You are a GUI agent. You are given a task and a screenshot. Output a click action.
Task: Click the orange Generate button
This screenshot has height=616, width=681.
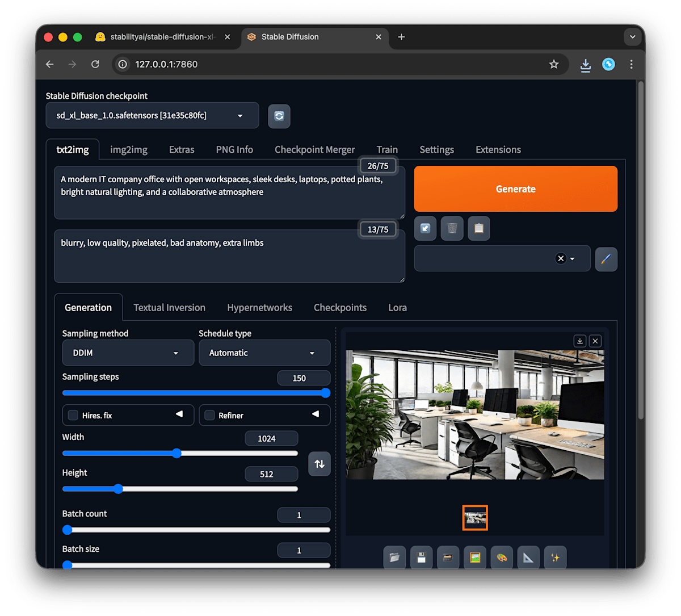(x=516, y=189)
